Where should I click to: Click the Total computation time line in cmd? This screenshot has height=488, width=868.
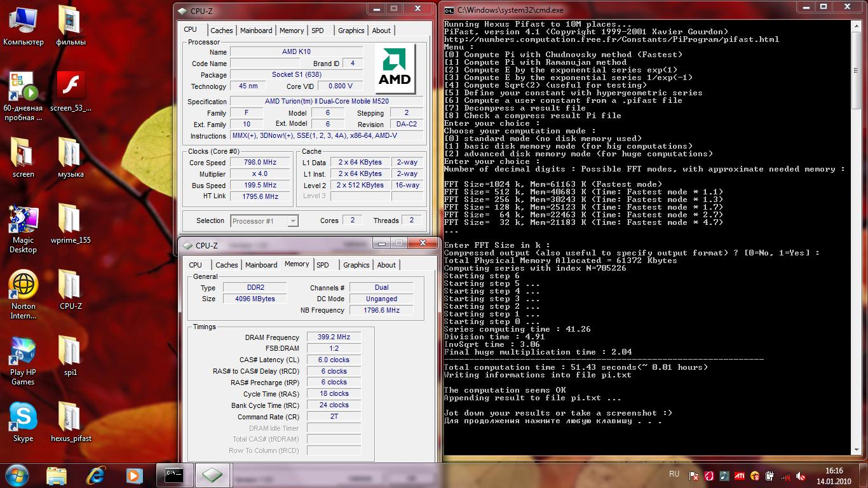coord(575,367)
